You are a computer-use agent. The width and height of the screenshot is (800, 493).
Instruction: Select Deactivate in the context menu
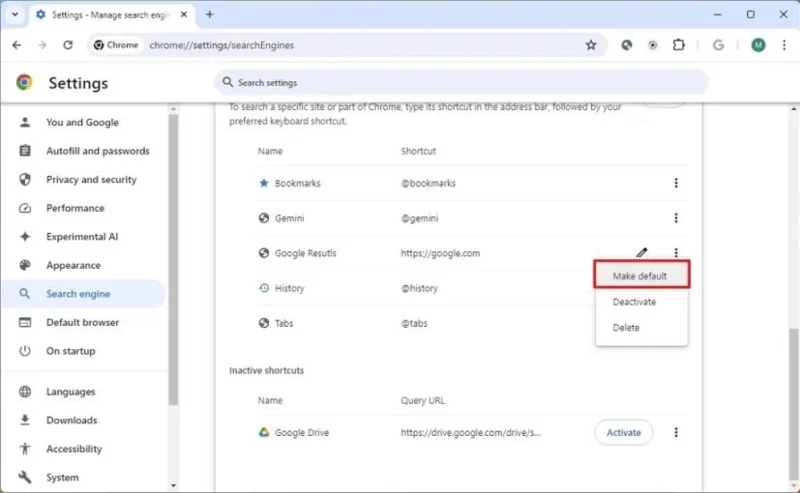click(641, 302)
